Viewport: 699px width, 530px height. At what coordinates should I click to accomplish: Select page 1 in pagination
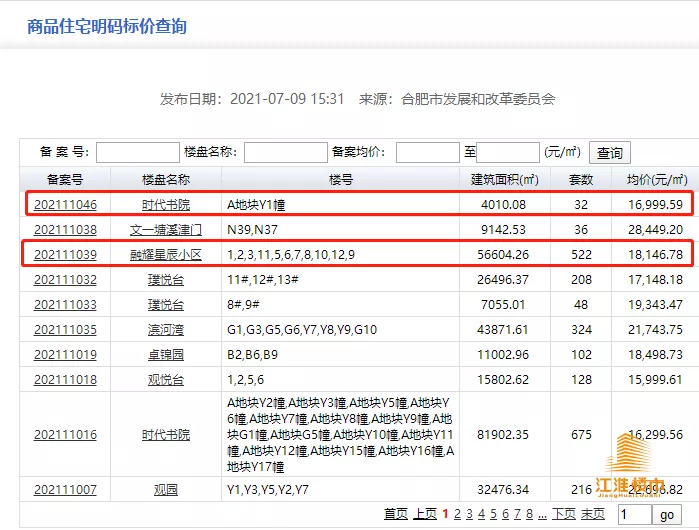pyautogui.click(x=445, y=514)
